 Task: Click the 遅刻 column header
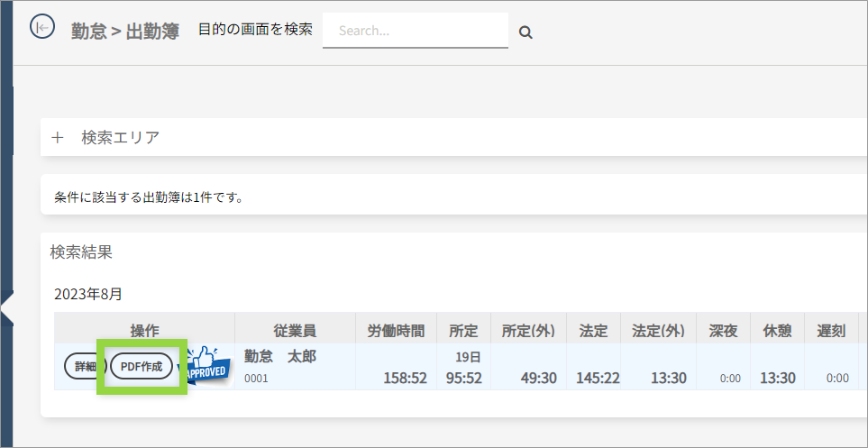[x=830, y=331]
